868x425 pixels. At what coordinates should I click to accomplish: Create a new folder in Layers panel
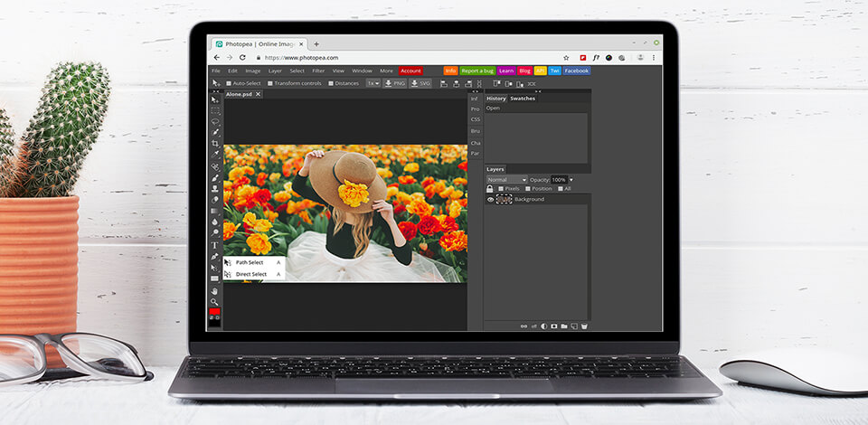[x=563, y=326]
